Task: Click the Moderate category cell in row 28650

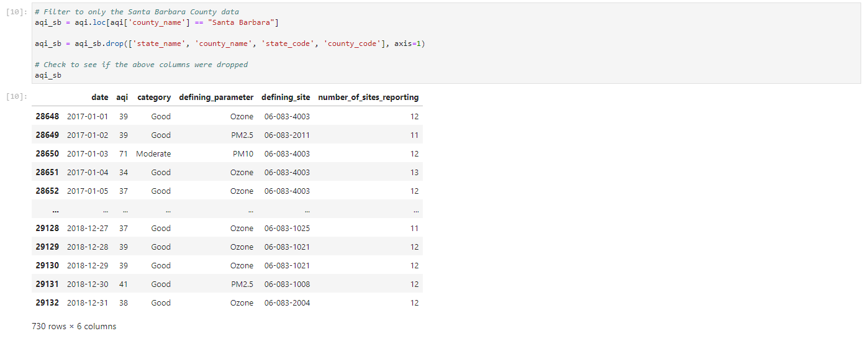Action: [153, 154]
